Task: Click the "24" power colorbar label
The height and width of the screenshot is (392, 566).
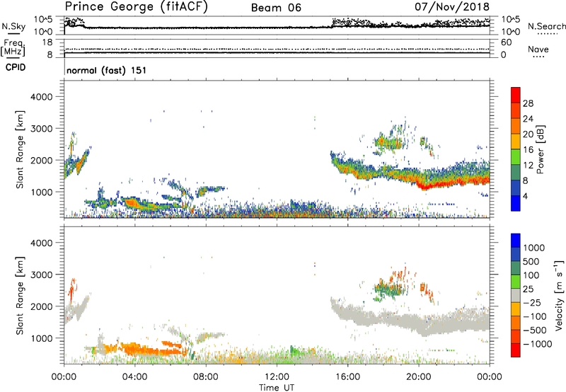Action: click(528, 119)
